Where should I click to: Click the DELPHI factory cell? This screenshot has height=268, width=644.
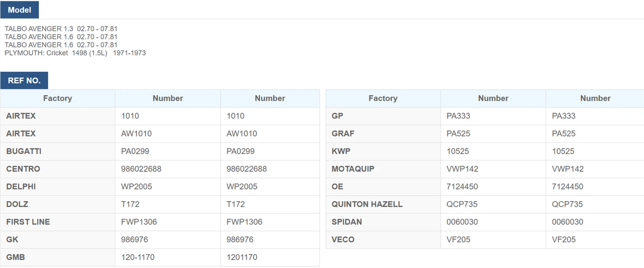point(21,187)
